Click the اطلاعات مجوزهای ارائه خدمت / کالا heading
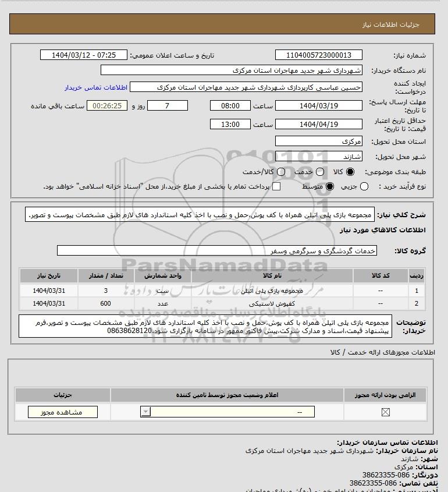The height and width of the screenshot is (492, 448). pyautogui.click(x=382, y=352)
